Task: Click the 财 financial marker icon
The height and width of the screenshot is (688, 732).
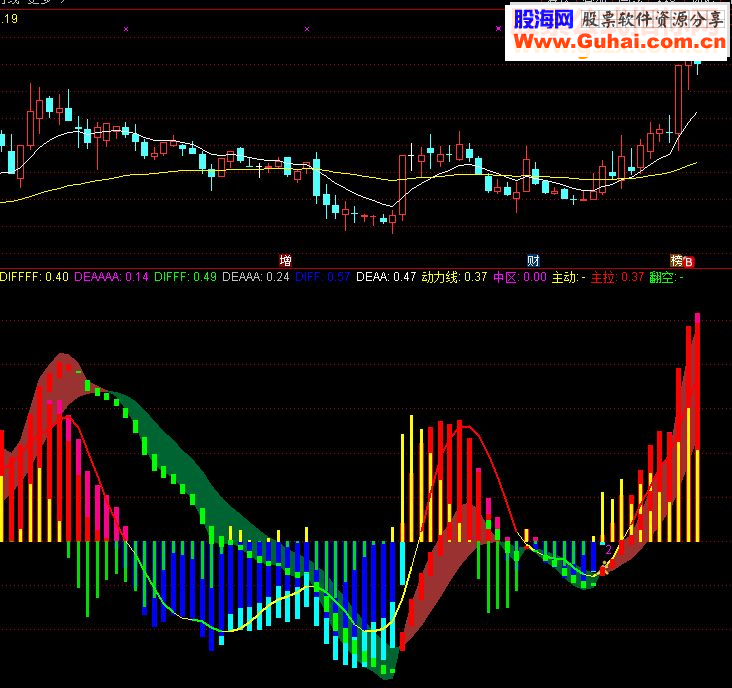Action: click(533, 260)
